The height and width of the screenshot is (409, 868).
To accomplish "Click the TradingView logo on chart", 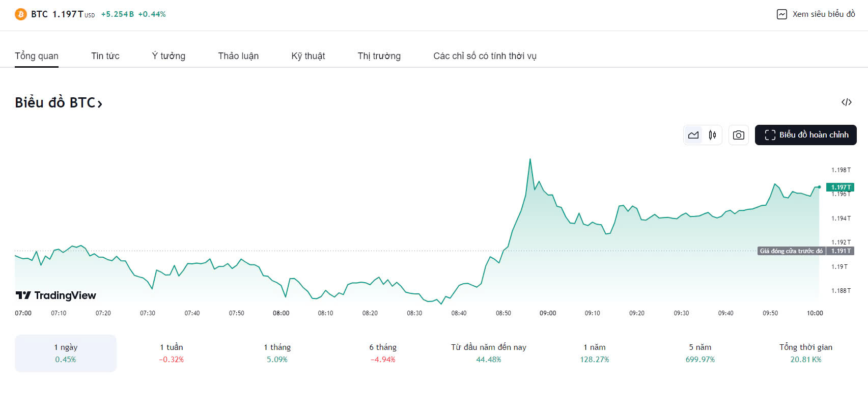I will coord(56,295).
